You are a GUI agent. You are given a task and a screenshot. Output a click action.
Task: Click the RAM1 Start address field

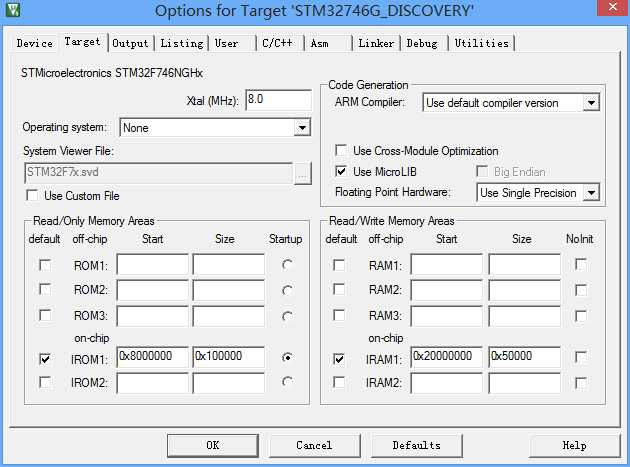(x=446, y=264)
